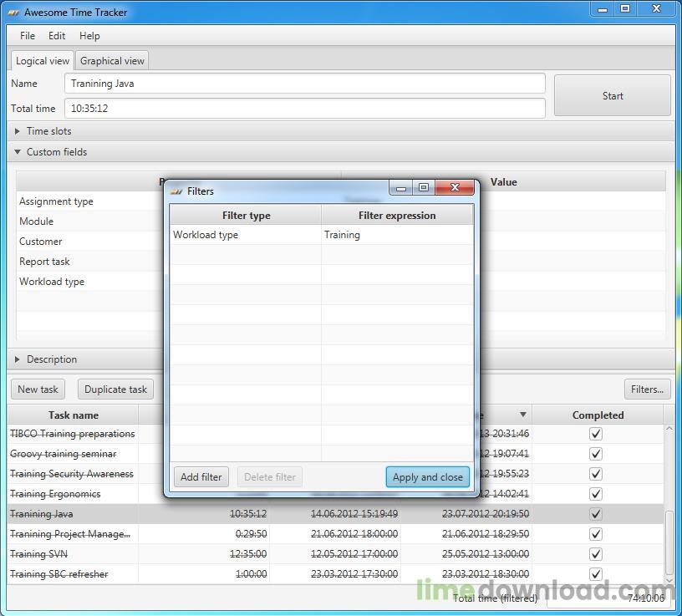The image size is (682, 616).
Task: Click the sort arrow in the task table header
Action: click(x=523, y=415)
